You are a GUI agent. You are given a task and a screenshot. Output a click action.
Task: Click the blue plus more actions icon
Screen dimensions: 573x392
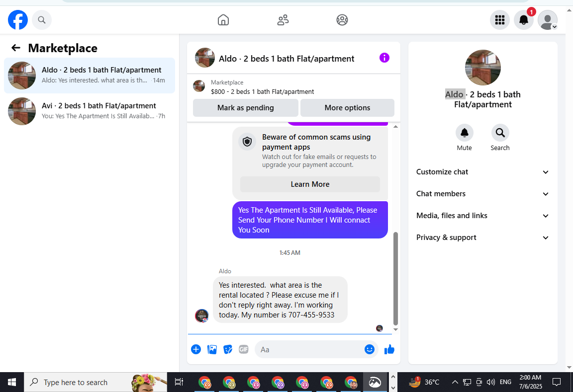[196, 349]
